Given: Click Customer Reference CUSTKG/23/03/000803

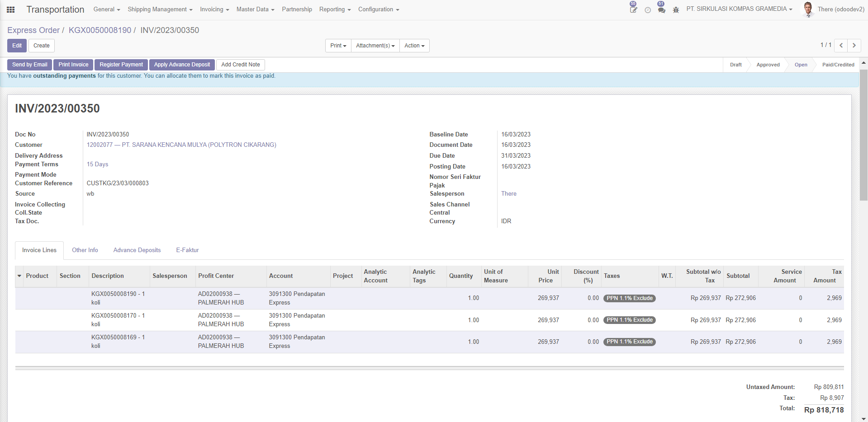Looking at the screenshot, I should coord(118,183).
